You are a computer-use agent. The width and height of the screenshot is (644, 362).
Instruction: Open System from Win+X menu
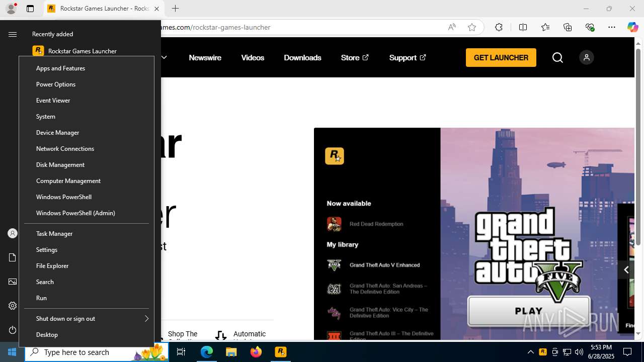(87, 116)
